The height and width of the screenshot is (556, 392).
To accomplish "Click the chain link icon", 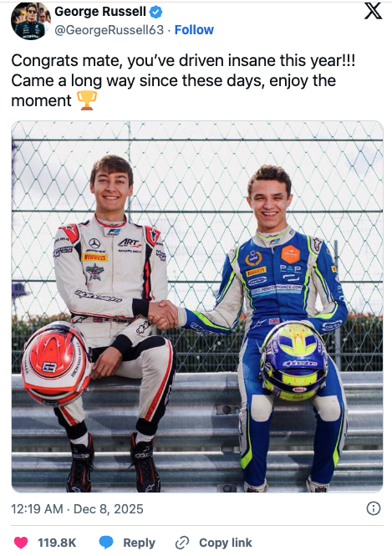I will pos(182,543).
